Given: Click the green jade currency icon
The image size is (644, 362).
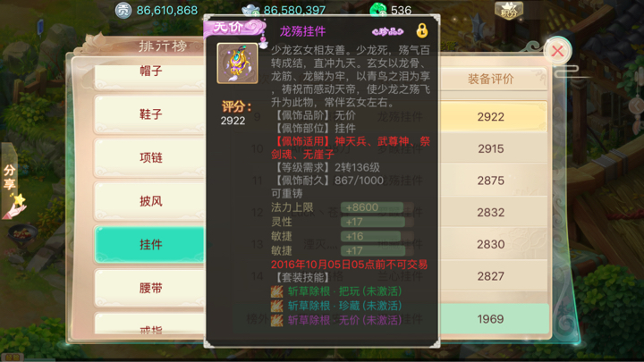Looking at the screenshot, I should 378,10.
